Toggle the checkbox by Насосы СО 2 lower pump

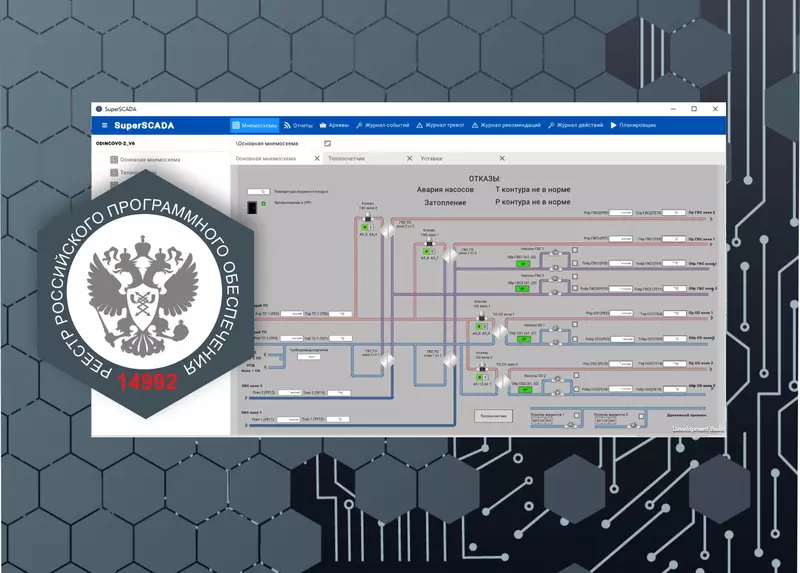click(576, 389)
